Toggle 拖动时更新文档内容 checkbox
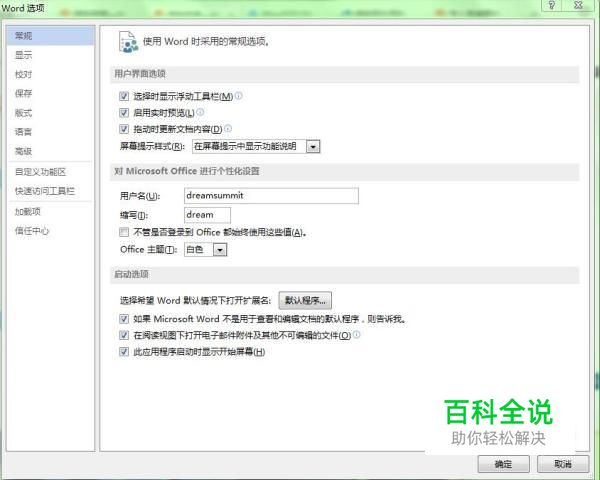The width and height of the screenshot is (600, 480). point(124,129)
